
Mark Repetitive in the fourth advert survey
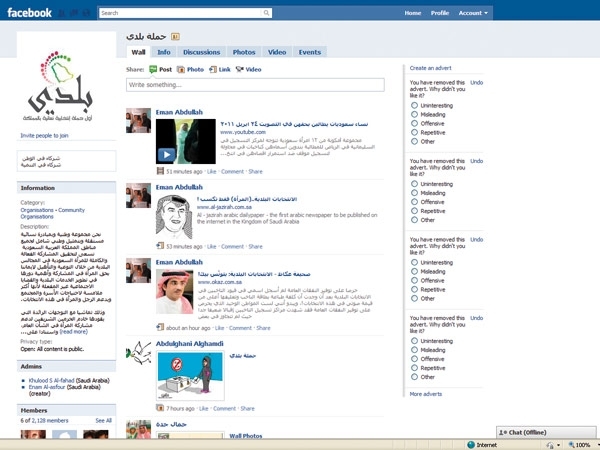[x=414, y=366]
